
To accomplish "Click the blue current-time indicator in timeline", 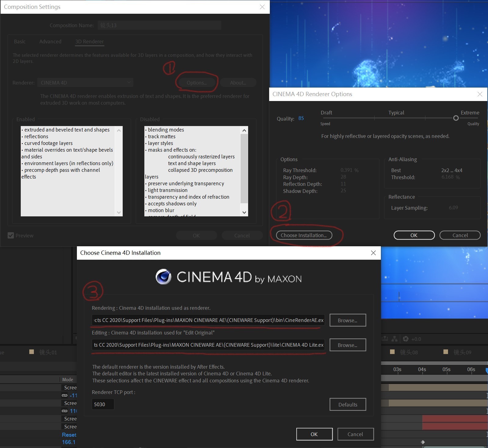I will click(487, 370).
